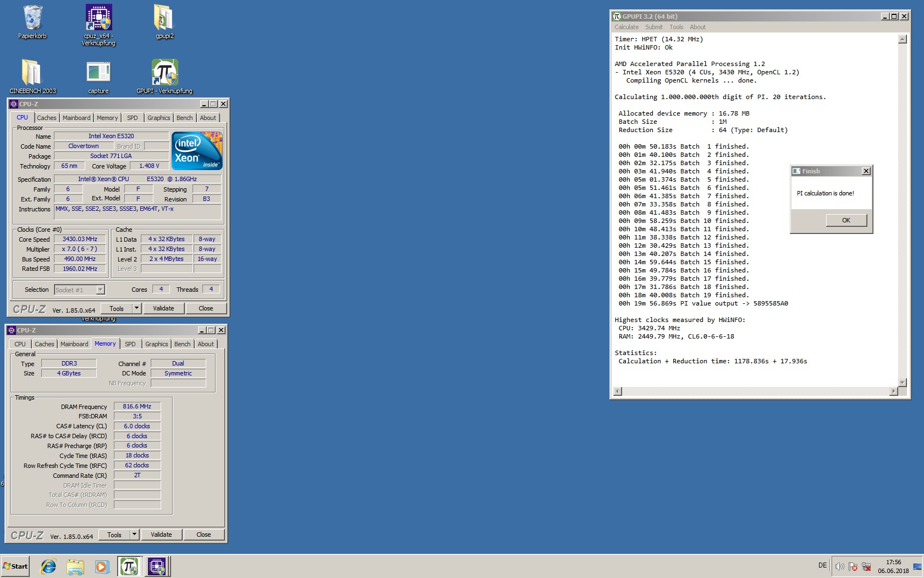Click Tools button in upper CPU-Z
The width and height of the screenshot is (924, 578).
pos(117,309)
